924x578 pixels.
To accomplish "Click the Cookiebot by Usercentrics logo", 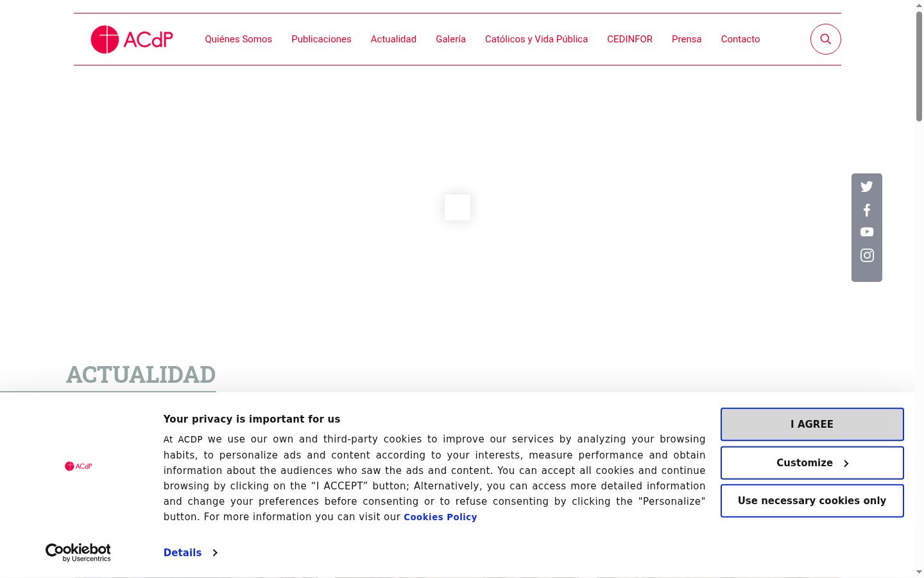I will (x=78, y=552).
